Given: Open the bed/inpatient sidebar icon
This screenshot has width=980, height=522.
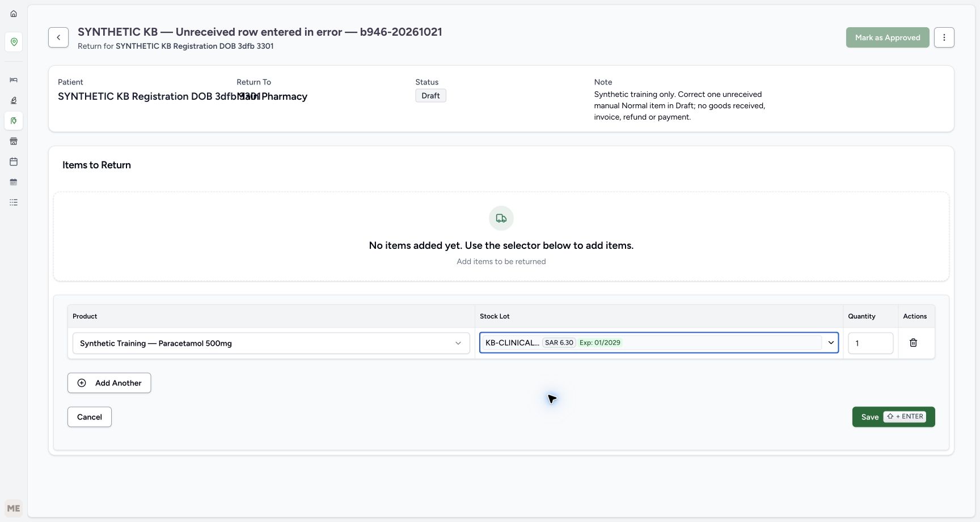Looking at the screenshot, I should click(14, 80).
